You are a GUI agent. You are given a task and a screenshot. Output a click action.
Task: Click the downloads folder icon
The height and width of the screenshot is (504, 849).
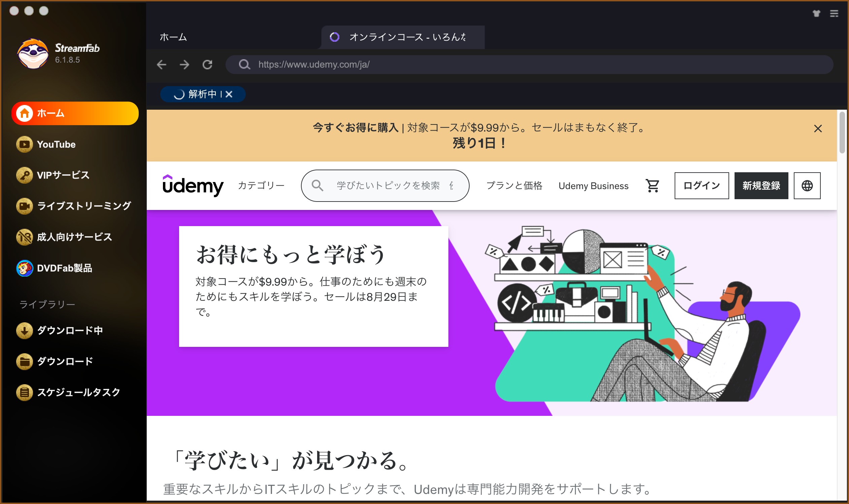pos(25,361)
